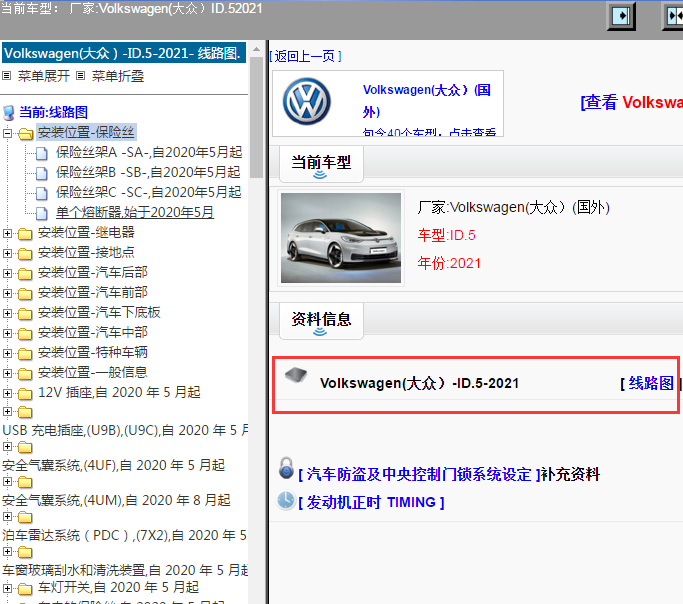Image resolution: width=683 pixels, height=604 pixels.
Task: Click the folder icon of 12V 插座
Action: (x=25, y=394)
